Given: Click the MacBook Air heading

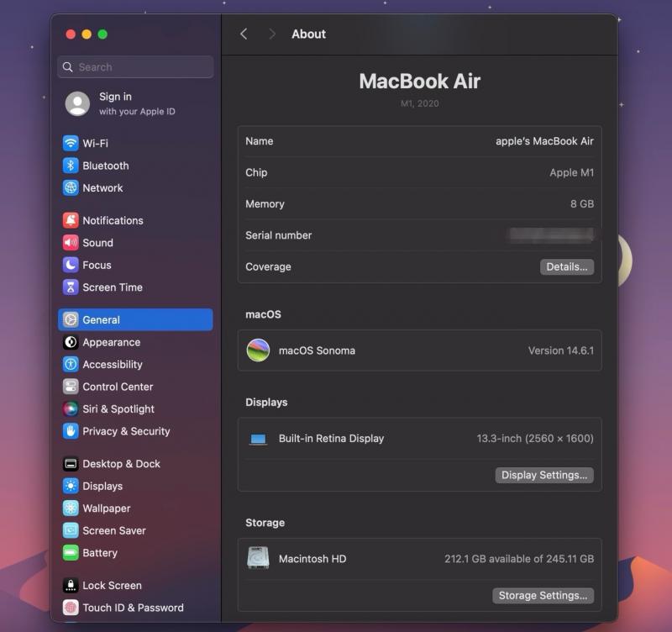Looking at the screenshot, I should 419,81.
